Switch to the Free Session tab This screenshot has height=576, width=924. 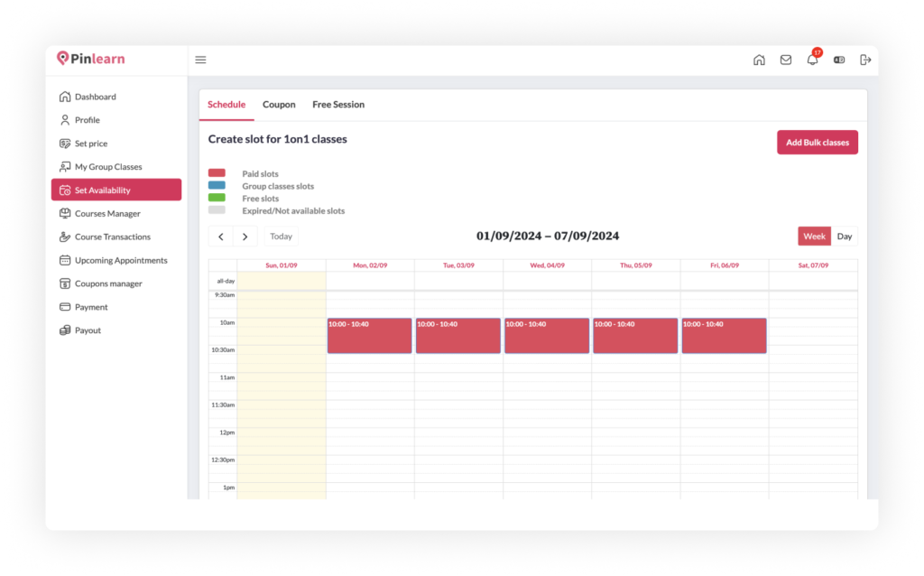click(x=338, y=104)
